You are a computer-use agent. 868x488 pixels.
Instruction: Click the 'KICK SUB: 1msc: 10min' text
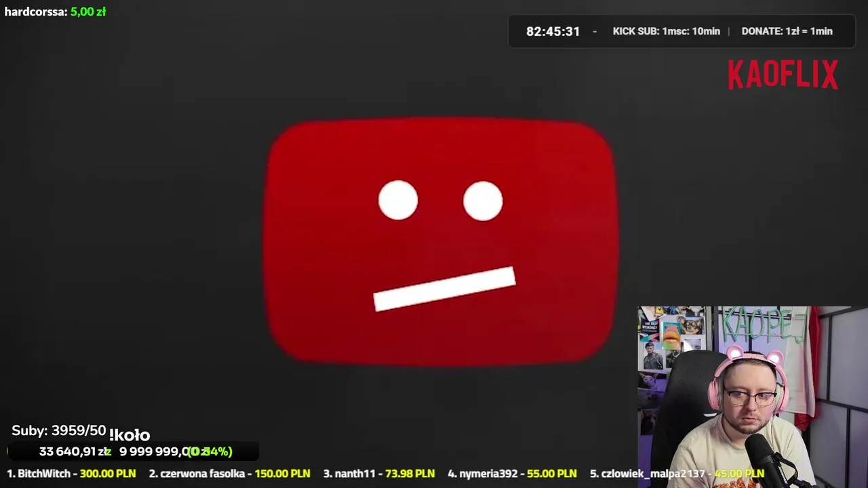666,31
